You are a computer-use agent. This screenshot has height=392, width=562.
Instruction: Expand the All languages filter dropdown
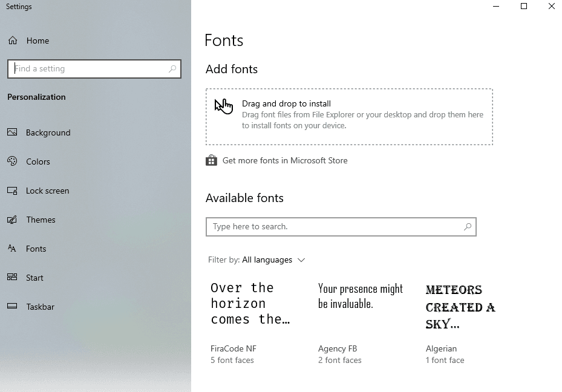pyautogui.click(x=274, y=260)
